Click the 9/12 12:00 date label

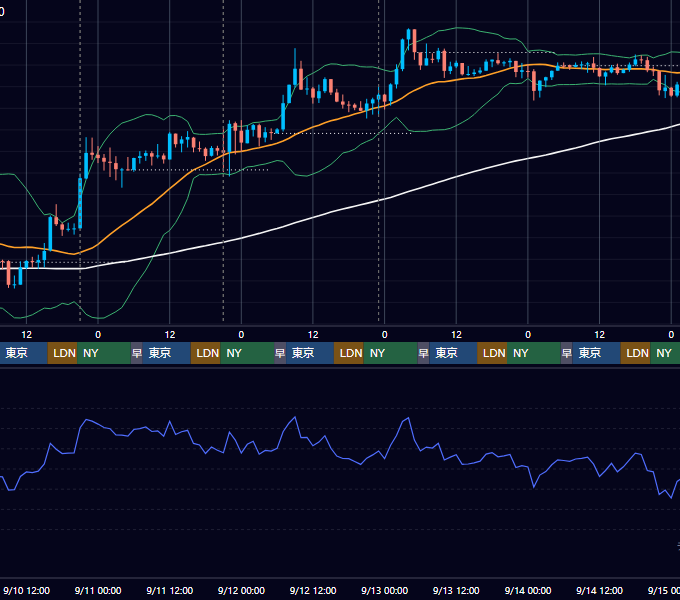pos(313,590)
